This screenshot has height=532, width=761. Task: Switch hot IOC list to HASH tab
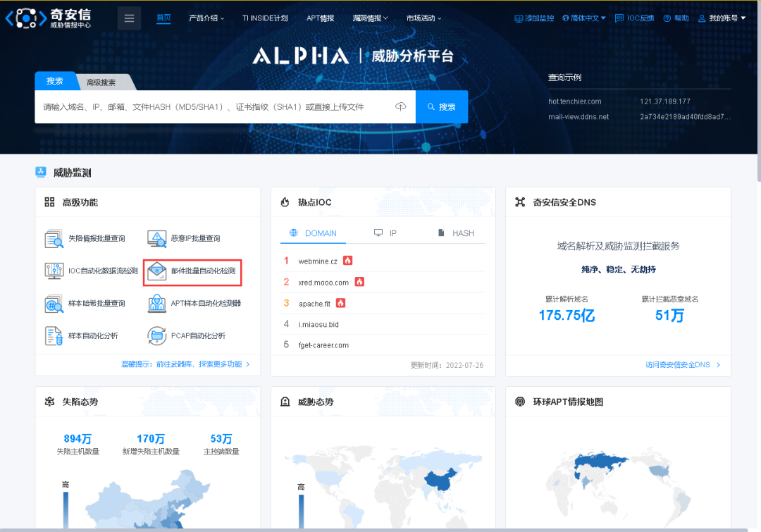pos(456,233)
